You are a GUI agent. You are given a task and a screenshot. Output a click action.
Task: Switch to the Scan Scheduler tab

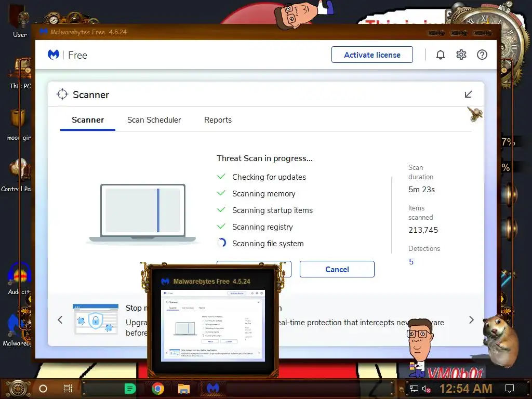pyautogui.click(x=154, y=120)
